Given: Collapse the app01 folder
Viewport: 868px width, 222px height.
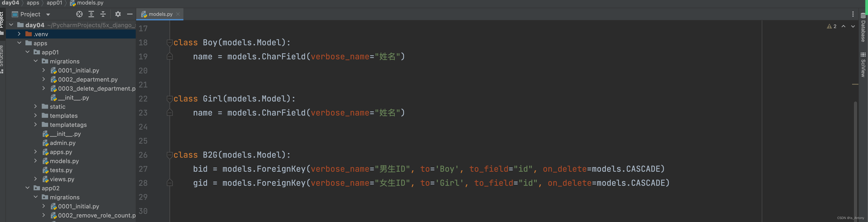Looking at the screenshot, I should [28, 52].
